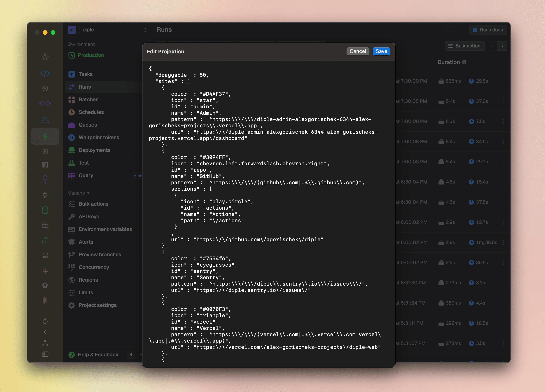The height and width of the screenshot is (392, 545).
Task: Toggle the sidebar panel icon at bottom left
Action: [45, 354]
